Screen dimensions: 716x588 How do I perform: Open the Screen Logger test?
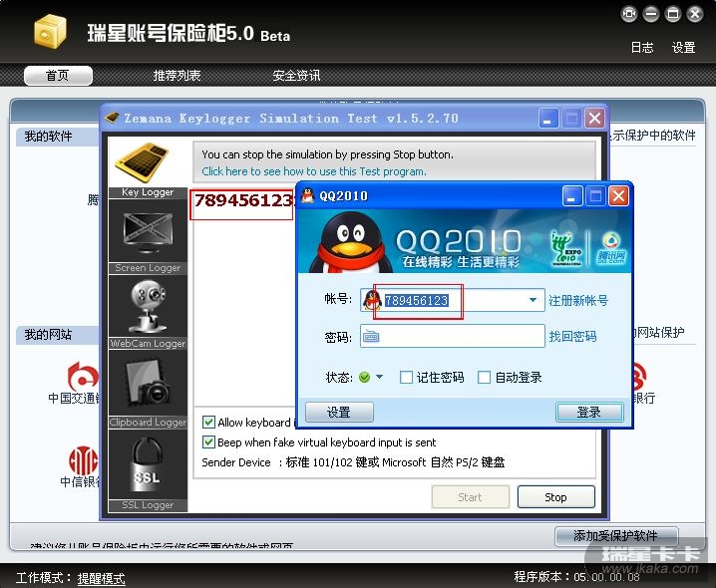coord(148,234)
